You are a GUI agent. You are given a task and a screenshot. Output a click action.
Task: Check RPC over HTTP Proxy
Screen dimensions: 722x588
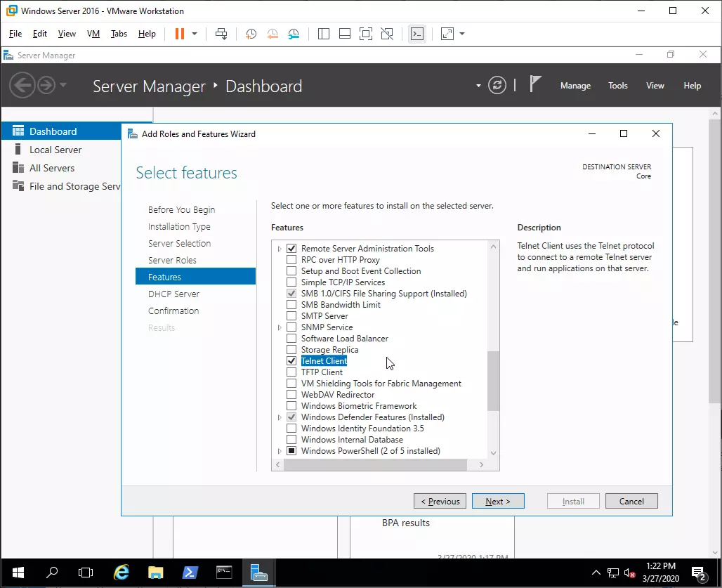291,260
